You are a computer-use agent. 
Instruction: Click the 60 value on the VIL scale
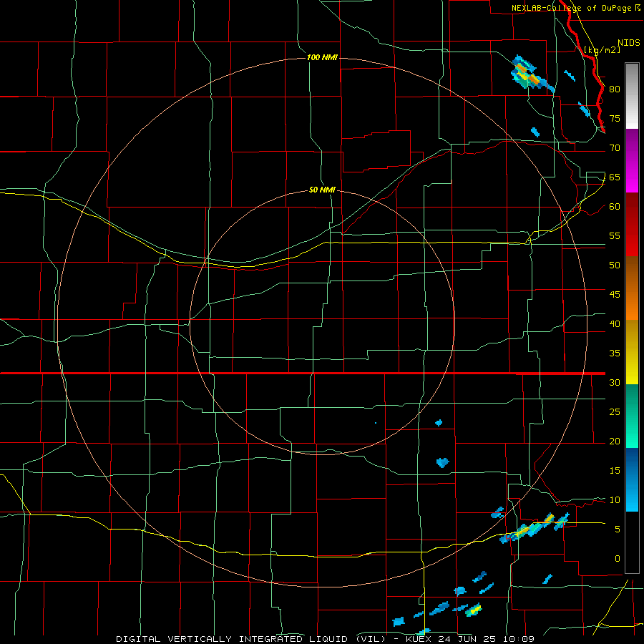click(x=615, y=207)
